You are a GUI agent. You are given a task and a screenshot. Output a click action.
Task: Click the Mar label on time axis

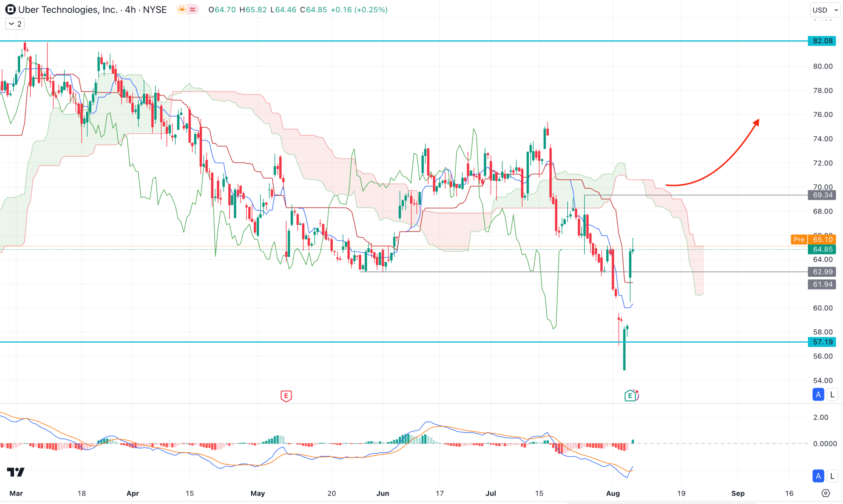pyautogui.click(x=16, y=493)
